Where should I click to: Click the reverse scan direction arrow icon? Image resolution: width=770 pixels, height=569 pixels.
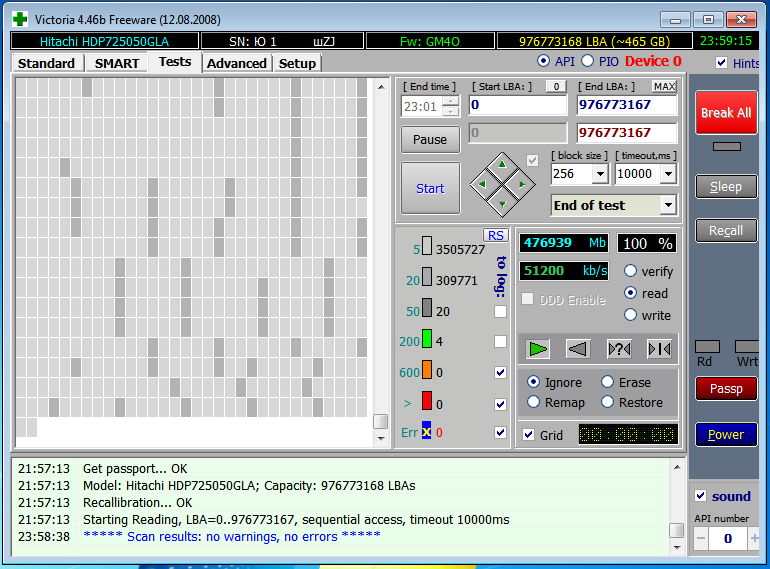tap(578, 349)
